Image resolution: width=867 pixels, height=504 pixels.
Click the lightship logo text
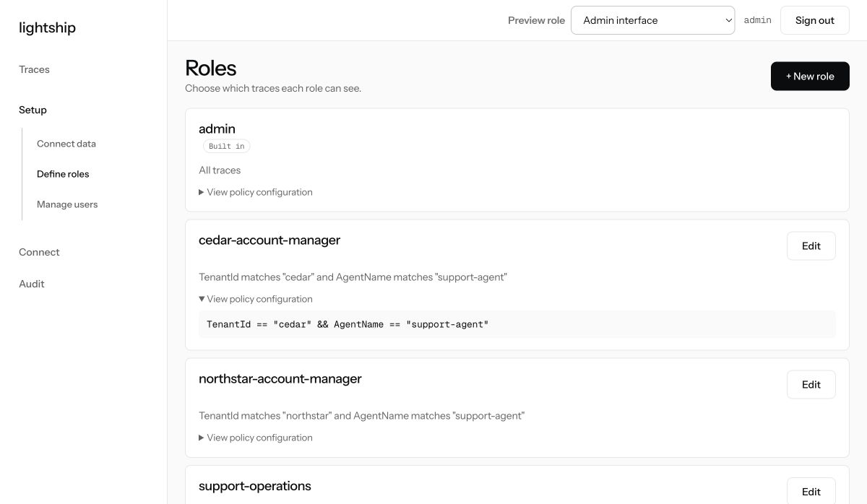coord(47,27)
